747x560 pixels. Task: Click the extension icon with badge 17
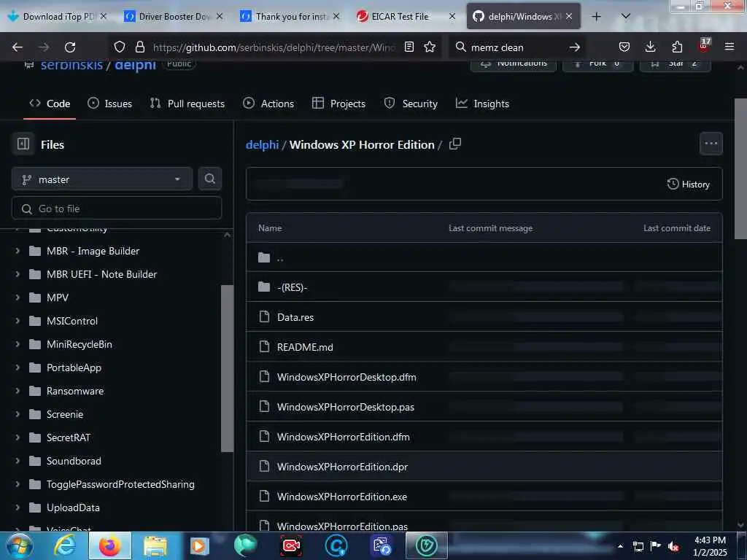[x=704, y=45]
